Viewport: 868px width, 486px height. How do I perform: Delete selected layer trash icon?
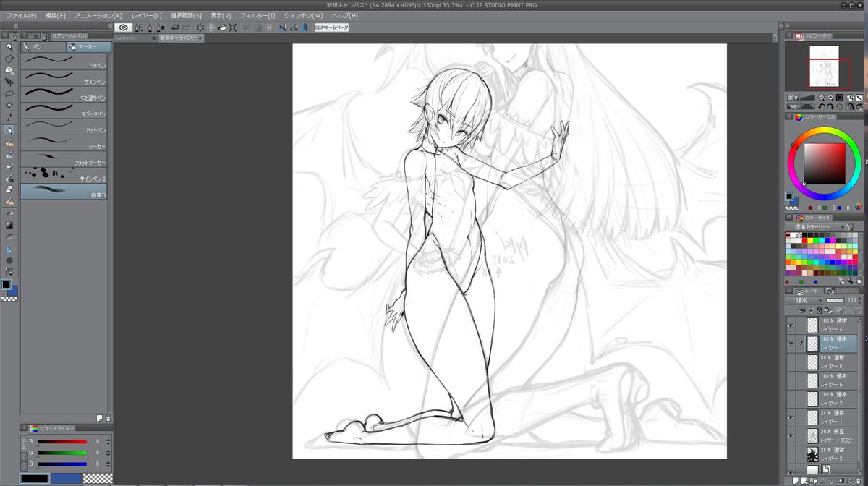tap(858, 480)
